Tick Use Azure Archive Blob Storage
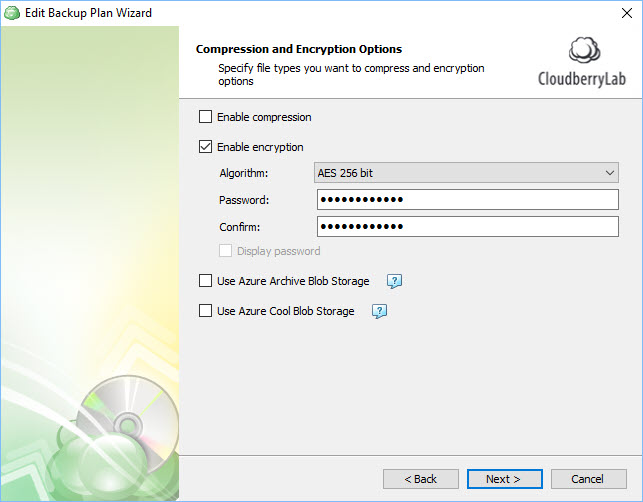The width and height of the screenshot is (643, 502). [205, 281]
